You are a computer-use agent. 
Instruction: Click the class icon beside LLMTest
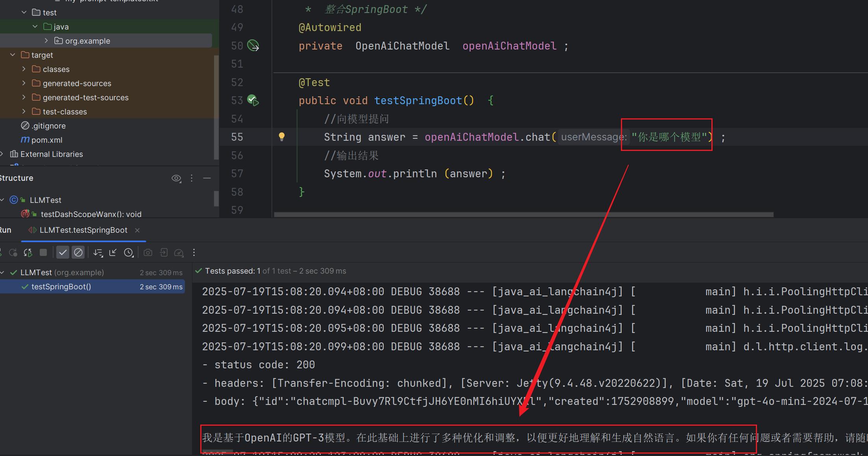point(14,200)
